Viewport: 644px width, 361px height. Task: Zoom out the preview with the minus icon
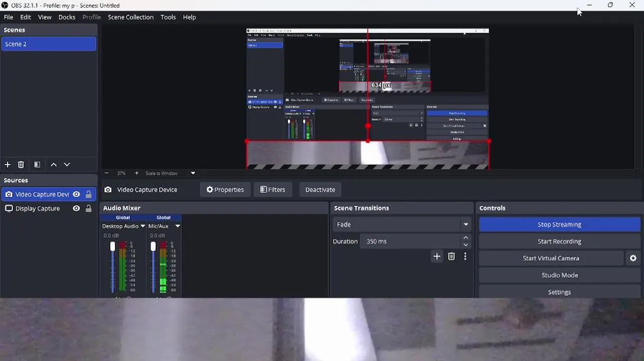(106, 173)
